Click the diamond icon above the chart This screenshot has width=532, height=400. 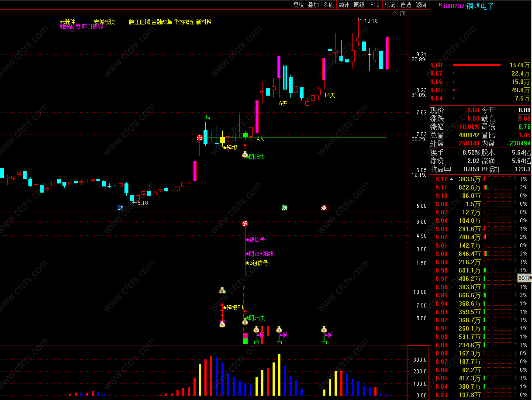tap(395, 14)
